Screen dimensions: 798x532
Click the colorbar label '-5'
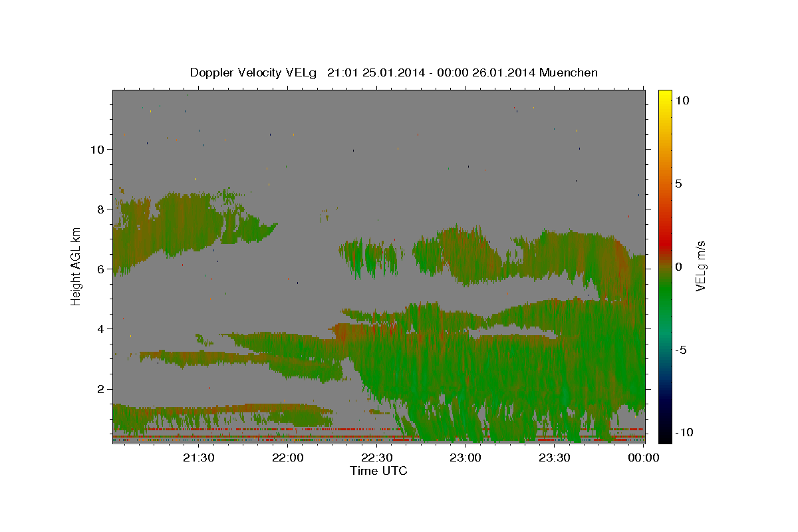681,350
